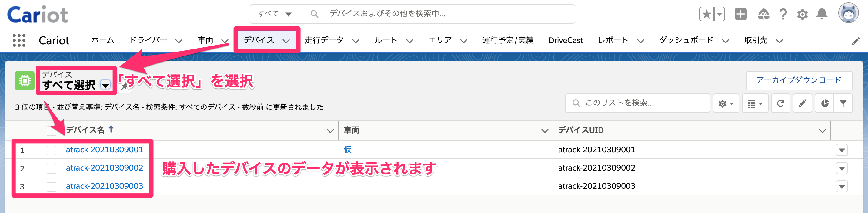The height and width of the screenshot is (213, 868).
Task: Show the charts panel
Action: [824, 103]
